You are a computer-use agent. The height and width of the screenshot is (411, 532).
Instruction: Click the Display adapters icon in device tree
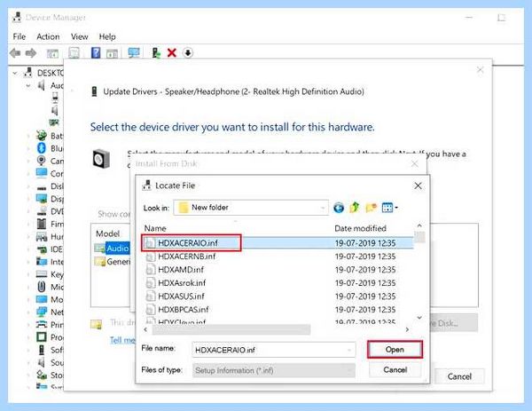42,198
